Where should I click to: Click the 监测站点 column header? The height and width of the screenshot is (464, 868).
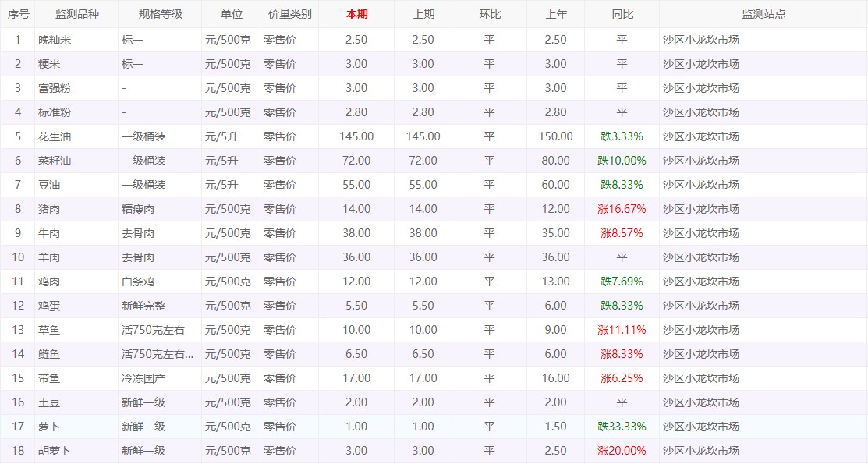click(x=763, y=14)
